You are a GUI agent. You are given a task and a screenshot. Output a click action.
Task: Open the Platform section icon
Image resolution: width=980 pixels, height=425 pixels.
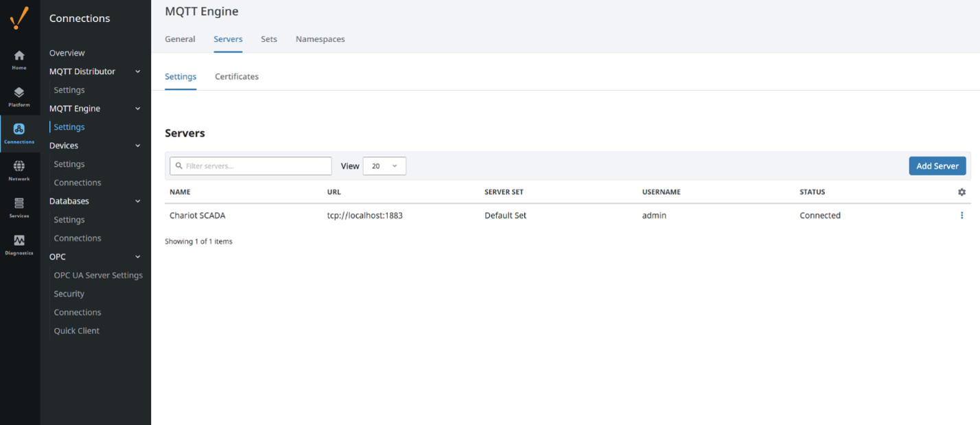(x=19, y=97)
